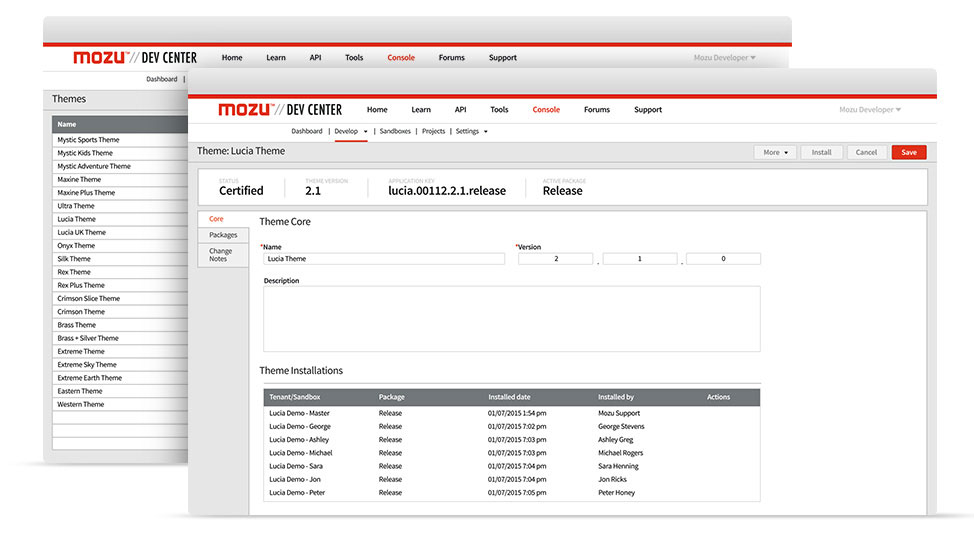Open Support in back window navigation

click(x=503, y=57)
